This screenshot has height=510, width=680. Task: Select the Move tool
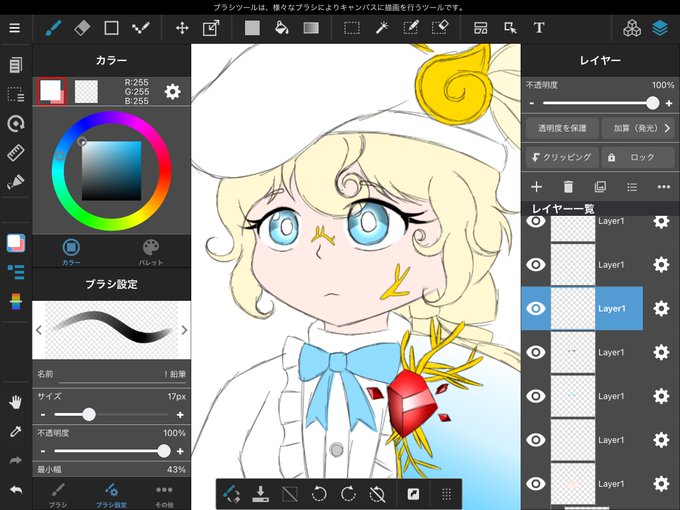[182, 28]
